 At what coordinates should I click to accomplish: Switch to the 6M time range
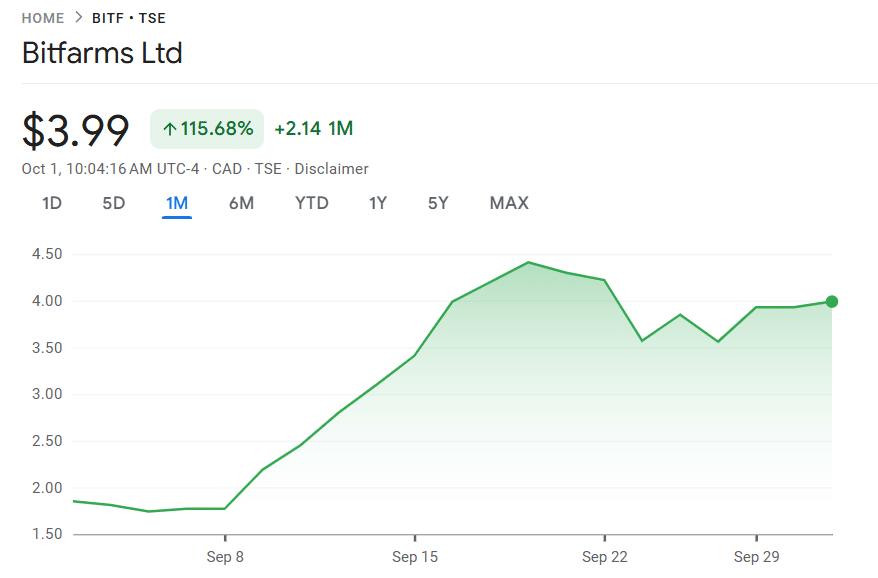[x=241, y=203]
